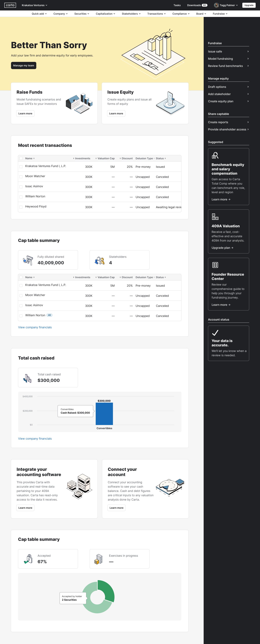Check Krakatoa Ventures row in cap table summary
The height and width of the screenshot is (644, 260).
coord(21,286)
